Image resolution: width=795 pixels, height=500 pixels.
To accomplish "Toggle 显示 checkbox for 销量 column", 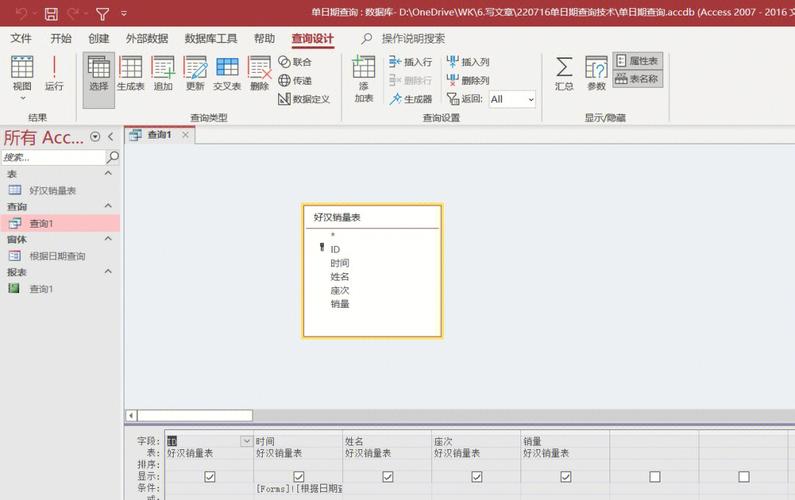I will tap(566, 477).
